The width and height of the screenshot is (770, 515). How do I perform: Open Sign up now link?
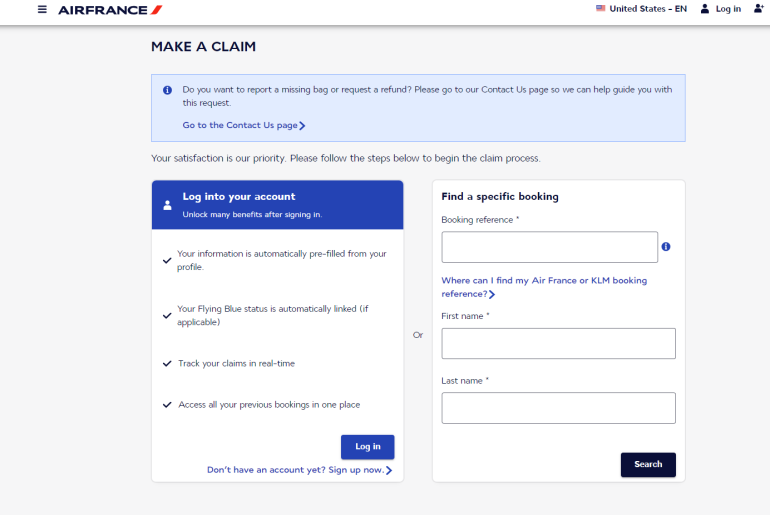coord(295,470)
